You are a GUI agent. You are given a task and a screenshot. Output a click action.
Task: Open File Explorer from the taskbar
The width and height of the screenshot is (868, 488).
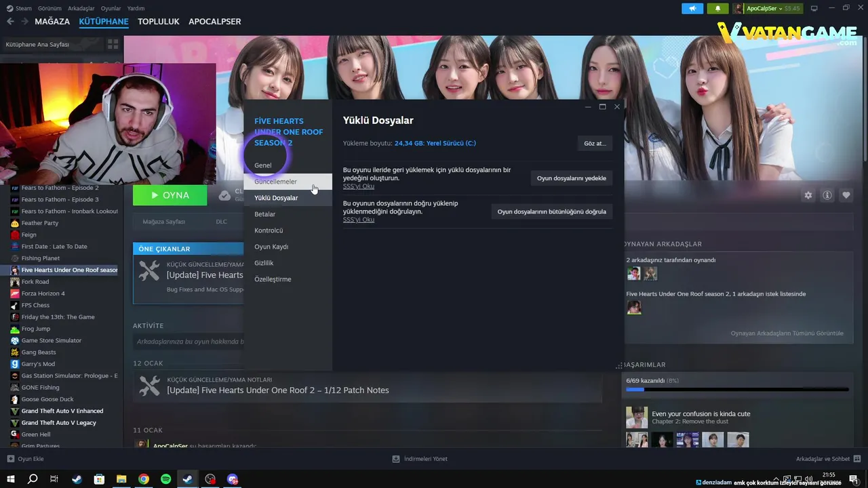[121, 479]
